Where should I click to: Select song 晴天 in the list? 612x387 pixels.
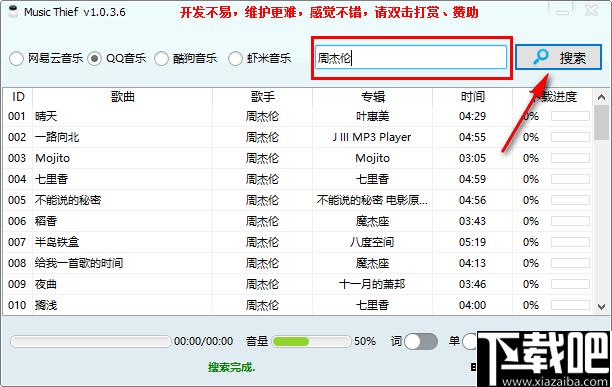[46, 116]
